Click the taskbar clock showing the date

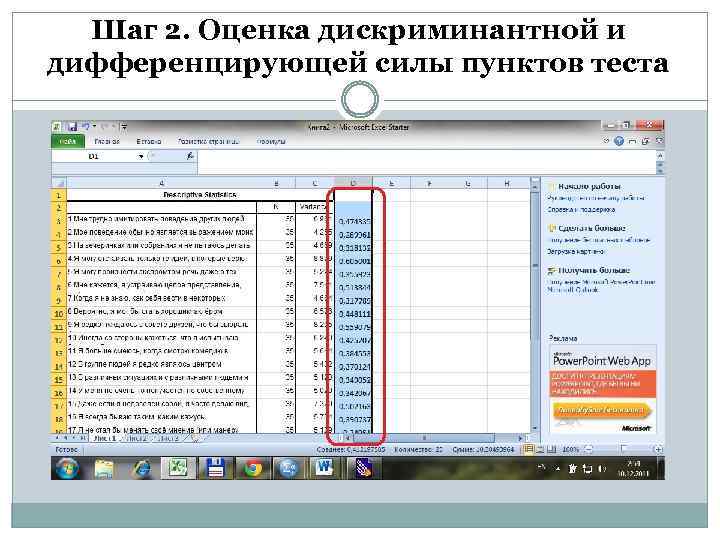click(632, 468)
